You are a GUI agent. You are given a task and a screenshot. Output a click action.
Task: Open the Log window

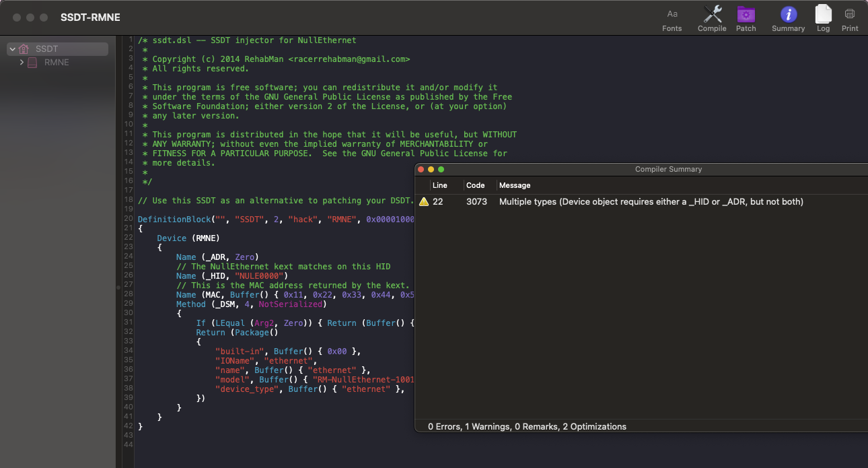823,19
